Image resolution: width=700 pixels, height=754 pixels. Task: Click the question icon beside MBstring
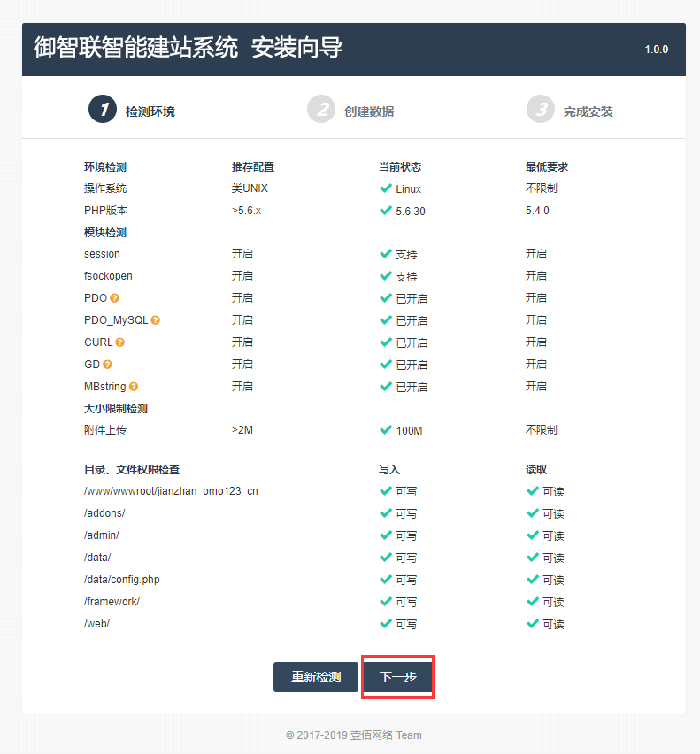(x=135, y=387)
